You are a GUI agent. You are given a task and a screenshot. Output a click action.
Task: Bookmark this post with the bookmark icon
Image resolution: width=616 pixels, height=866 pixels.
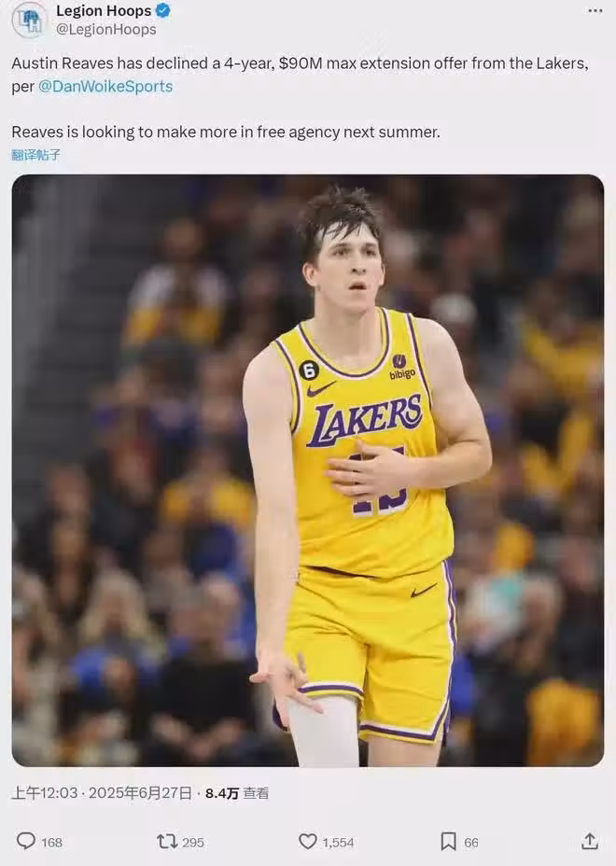(x=449, y=841)
